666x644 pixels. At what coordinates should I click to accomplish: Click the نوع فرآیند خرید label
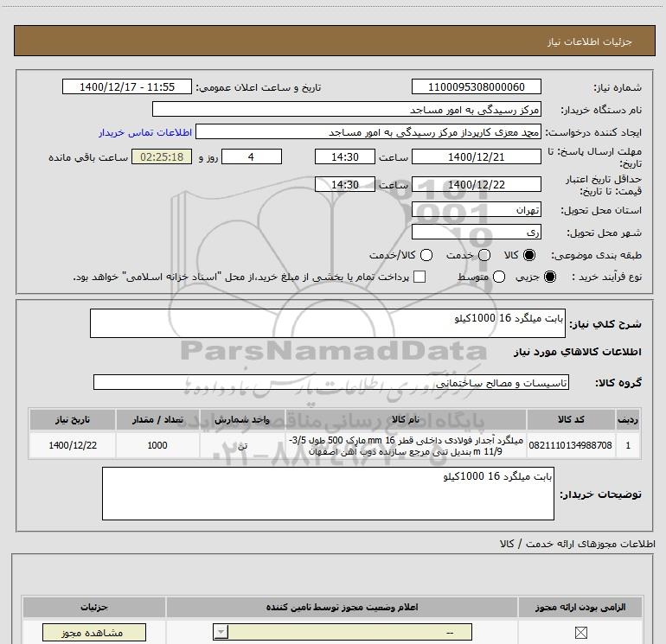(606, 277)
